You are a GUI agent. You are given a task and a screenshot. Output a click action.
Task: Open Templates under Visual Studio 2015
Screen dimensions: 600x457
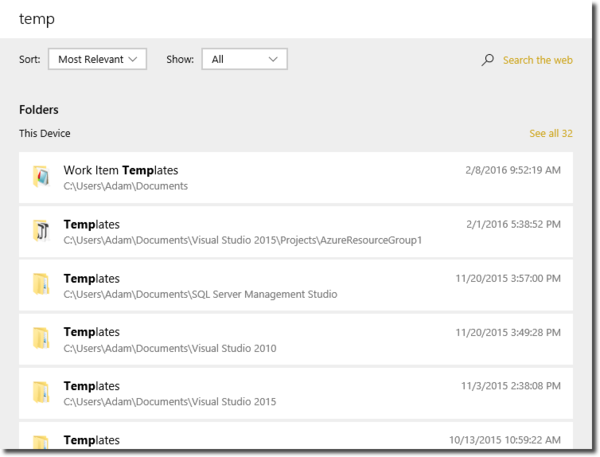pyautogui.click(x=296, y=393)
